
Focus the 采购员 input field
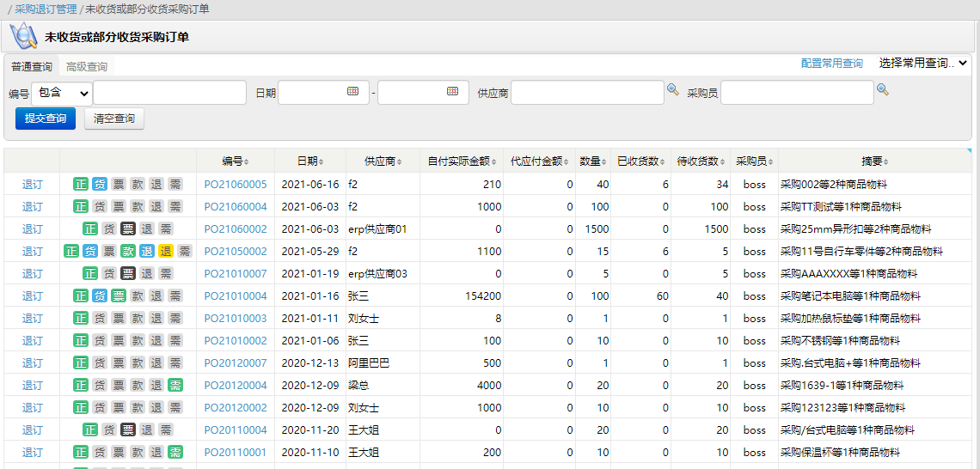[797, 93]
